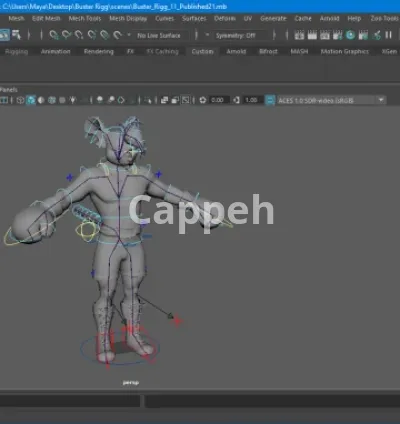
Task: Click the No Live Surface field
Action: pos(162,35)
